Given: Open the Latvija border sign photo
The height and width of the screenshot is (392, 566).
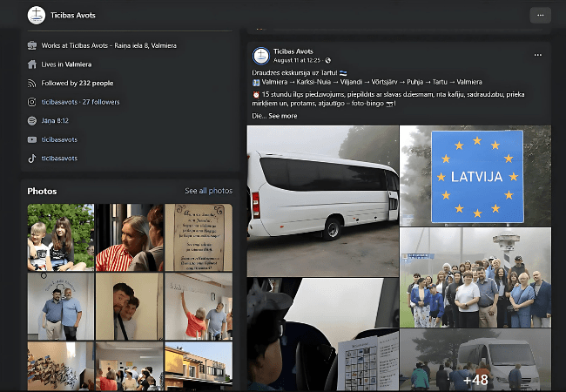Looking at the screenshot, I should pos(475,175).
